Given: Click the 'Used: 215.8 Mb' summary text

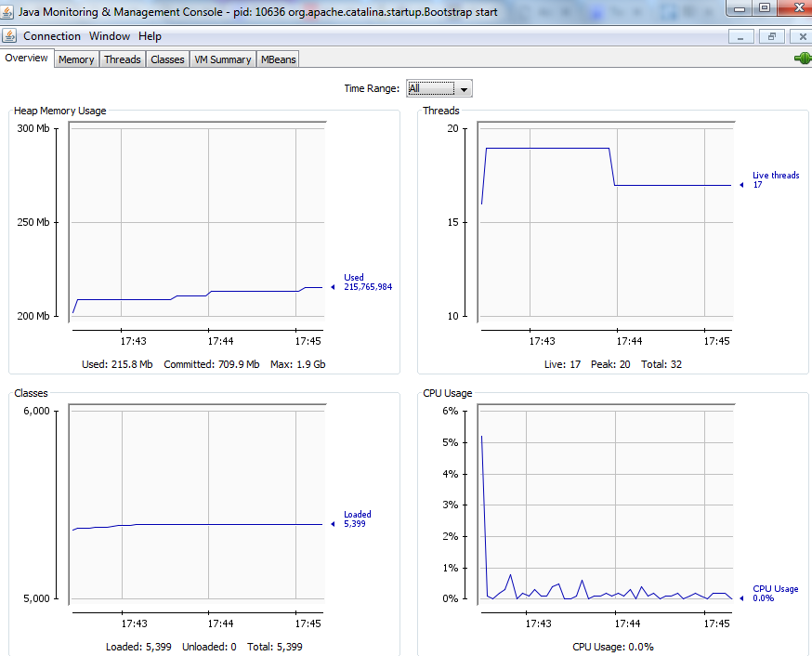Looking at the screenshot, I should pos(117,364).
